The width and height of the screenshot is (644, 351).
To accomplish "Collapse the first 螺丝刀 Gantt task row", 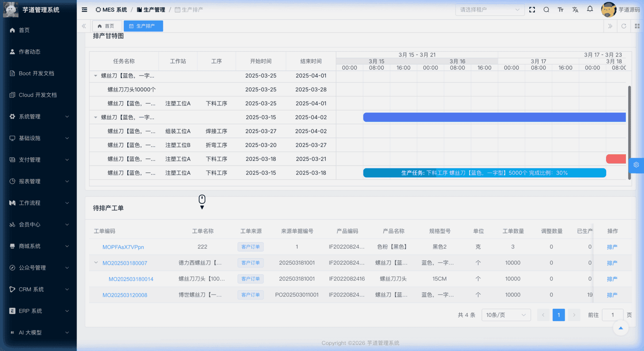I will tap(95, 76).
